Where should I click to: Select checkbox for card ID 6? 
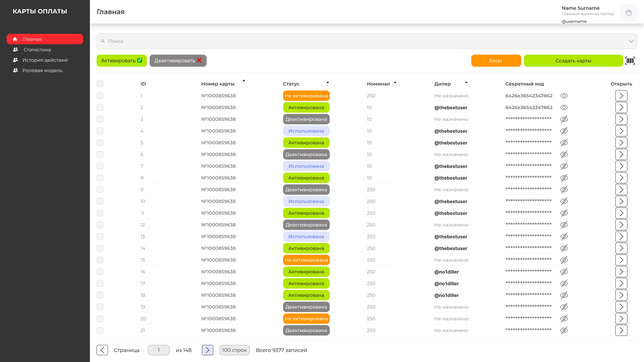click(100, 154)
